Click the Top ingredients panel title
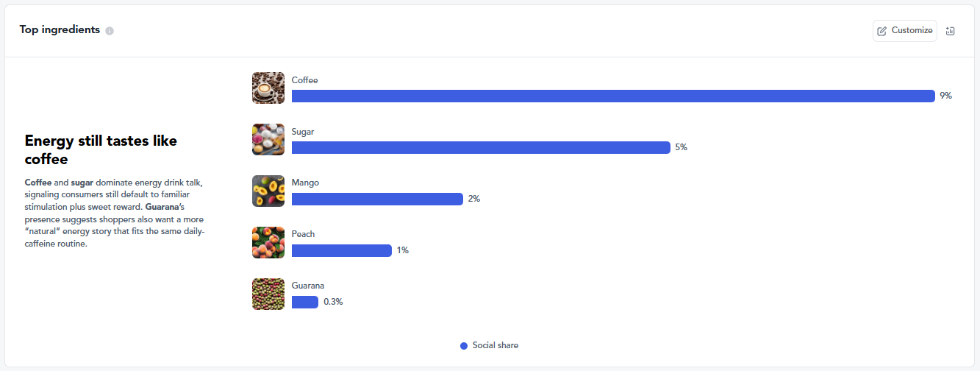 pyautogui.click(x=60, y=30)
